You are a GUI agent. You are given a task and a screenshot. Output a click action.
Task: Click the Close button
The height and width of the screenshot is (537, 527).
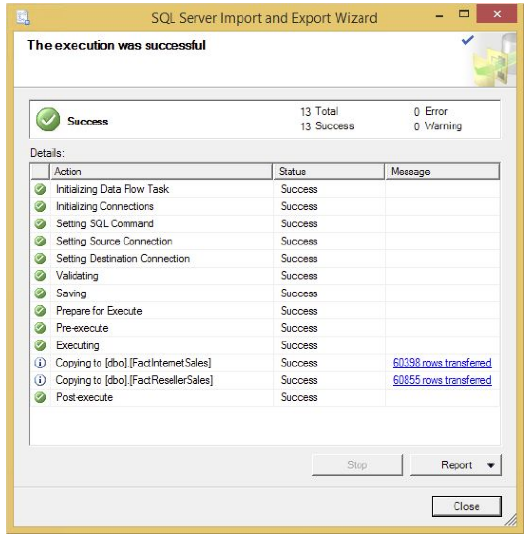[x=466, y=506]
